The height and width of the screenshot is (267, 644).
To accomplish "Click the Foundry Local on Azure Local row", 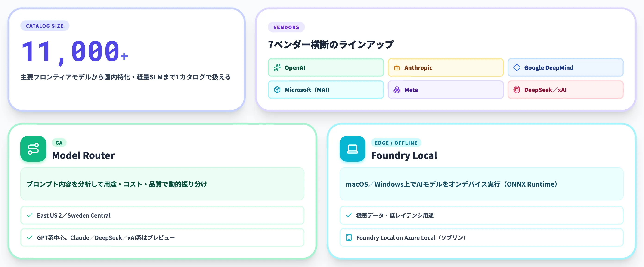I will point(481,238).
